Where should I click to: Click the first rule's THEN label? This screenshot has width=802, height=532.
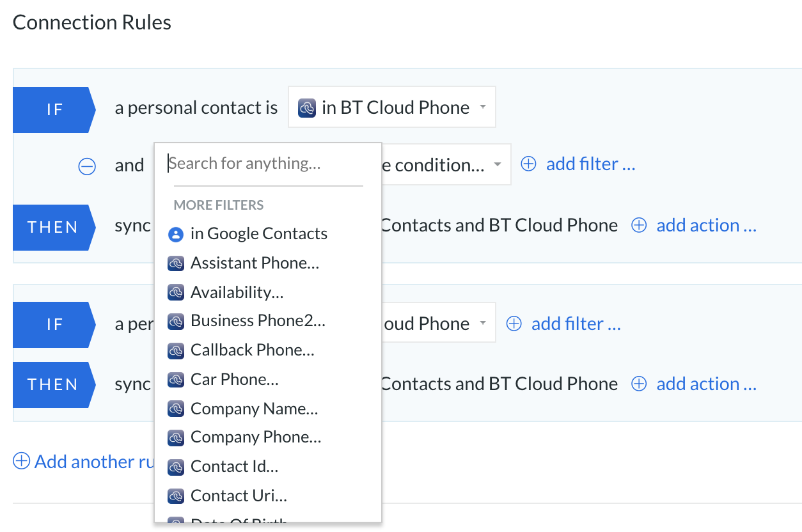pos(54,227)
